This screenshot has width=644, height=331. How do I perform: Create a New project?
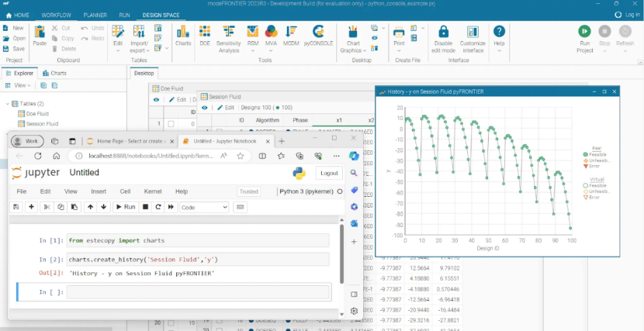[13, 28]
